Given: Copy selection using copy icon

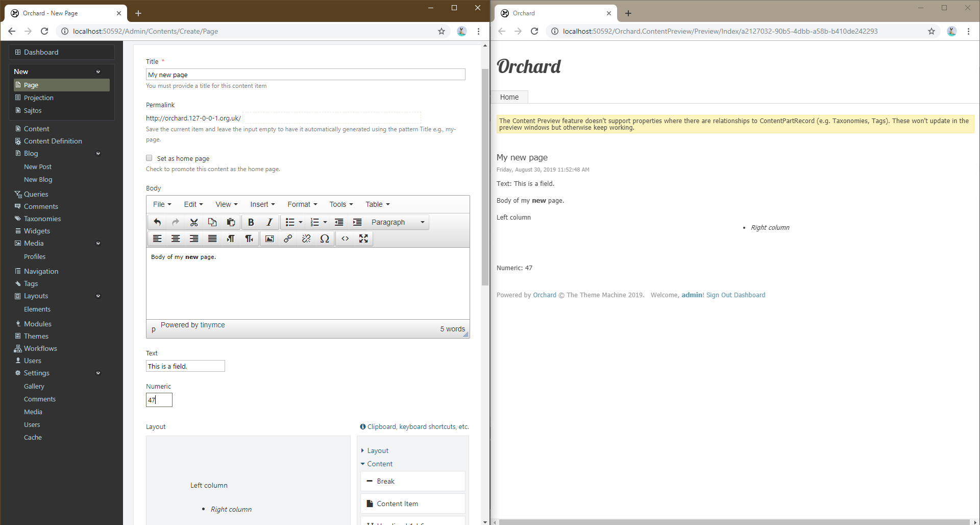Looking at the screenshot, I should pos(212,222).
